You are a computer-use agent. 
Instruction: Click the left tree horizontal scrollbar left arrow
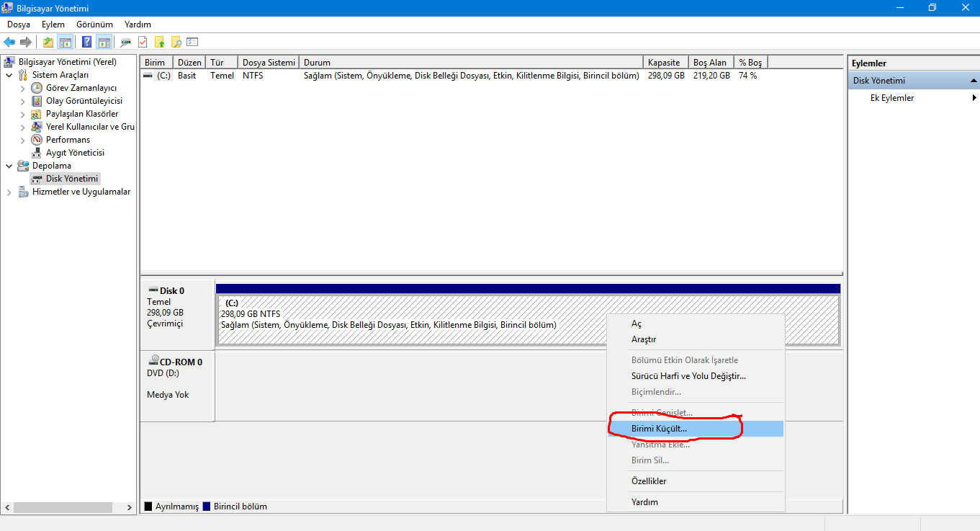7,507
